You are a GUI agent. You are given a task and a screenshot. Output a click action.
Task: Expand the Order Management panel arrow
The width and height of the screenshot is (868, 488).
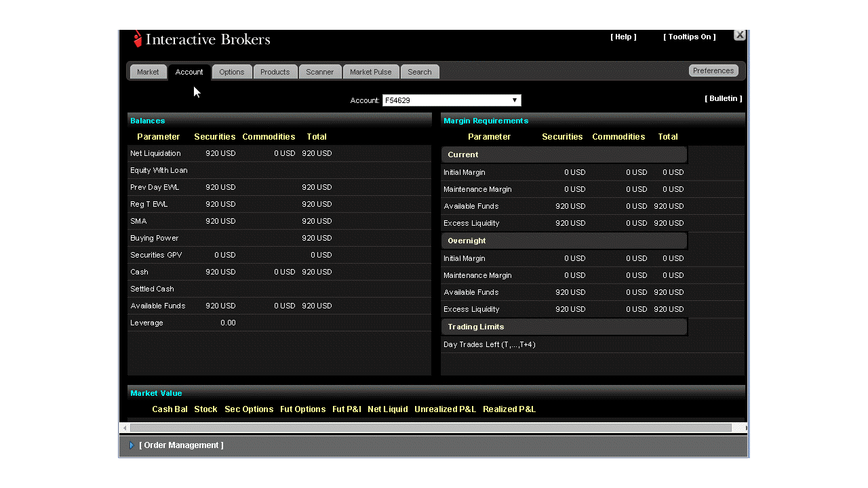pos(132,445)
